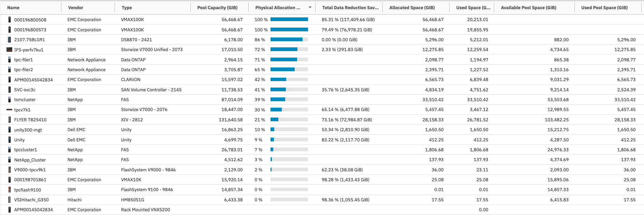
Task: Click the VSIHitachi_G350 device icon
Action: (x=10, y=200)
